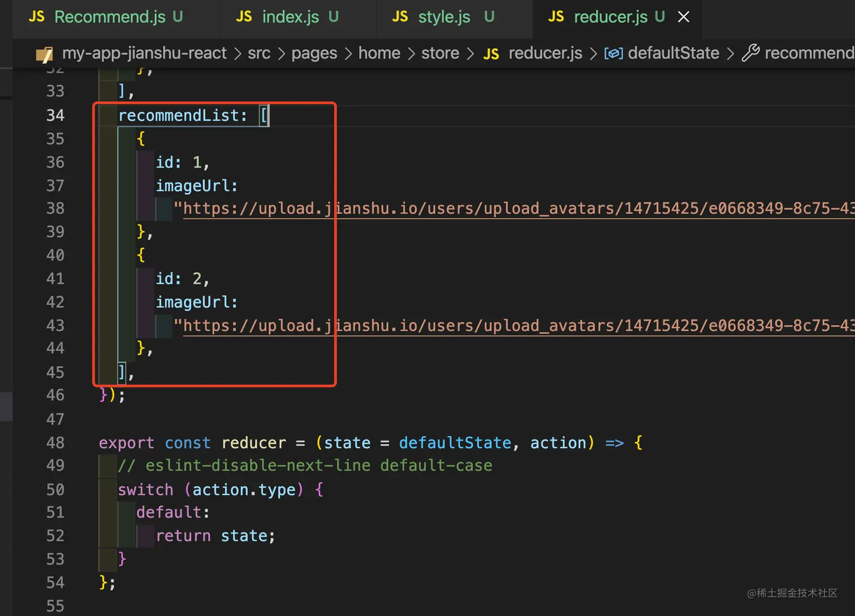Open the store breadcrumb segment
The image size is (855, 616).
pos(440,53)
